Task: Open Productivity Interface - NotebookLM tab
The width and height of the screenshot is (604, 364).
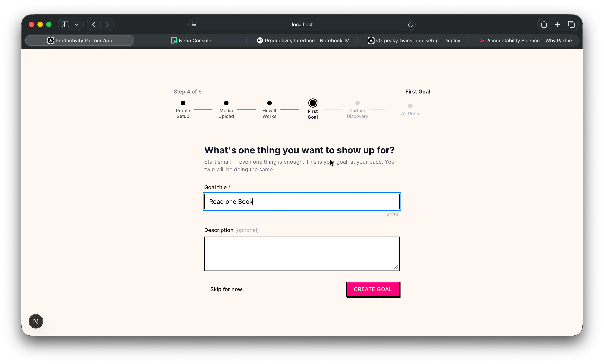Action: tap(303, 40)
